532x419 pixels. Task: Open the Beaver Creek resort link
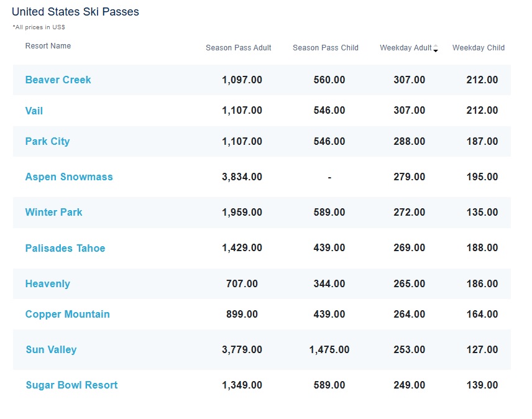[x=58, y=80]
